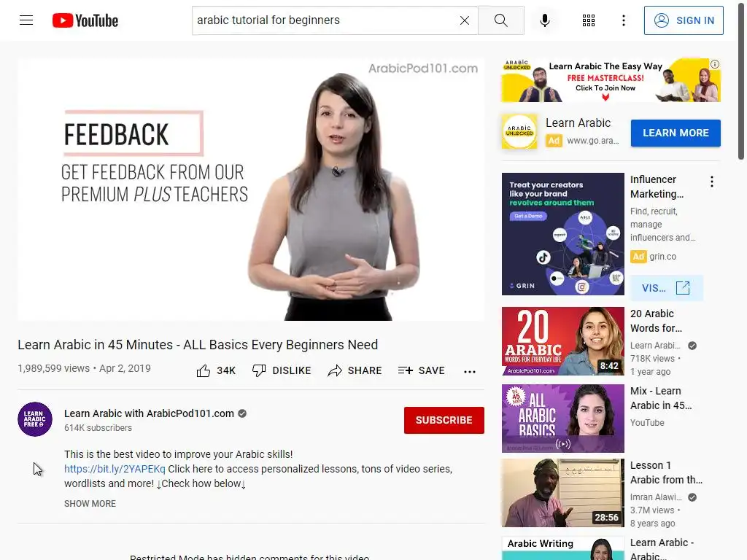Open the bit.ly link in description
The image size is (747, 560).
click(x=115, y=469)
